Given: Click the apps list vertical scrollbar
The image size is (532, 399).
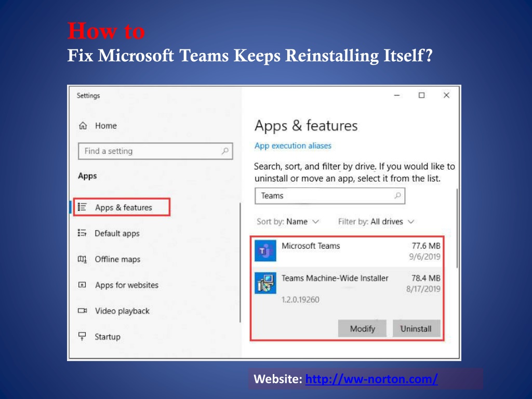Looking at the screenshot, I should (x=457, y=228).
